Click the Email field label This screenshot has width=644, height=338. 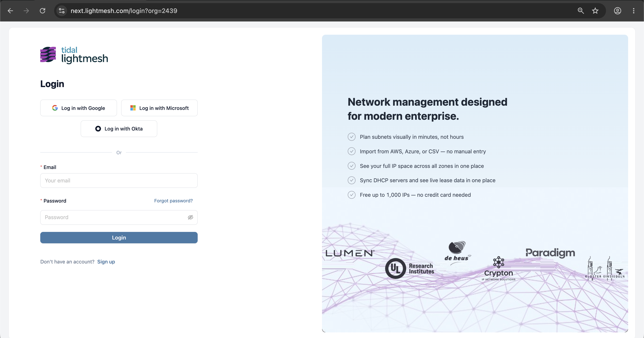pos(50,167)
